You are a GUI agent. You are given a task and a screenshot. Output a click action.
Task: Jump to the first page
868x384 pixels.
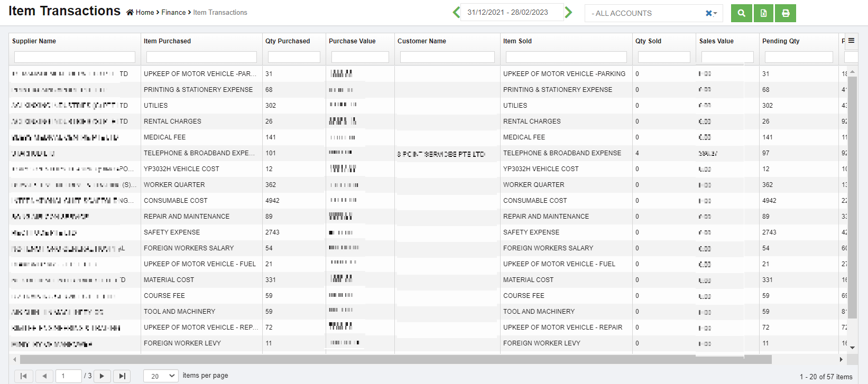pos(23,376)
